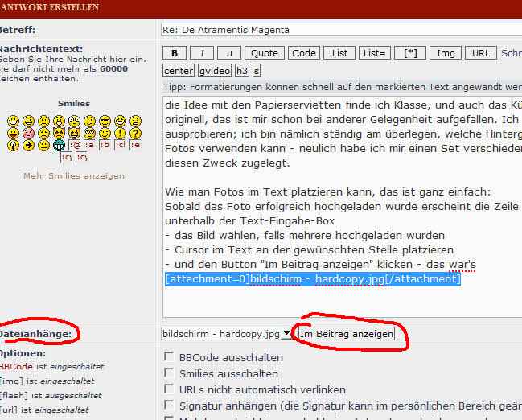This screenshot has width=522, height=420.
Task: Tick the 'Smilies ausschalten' checkbox
Action: coord(168,373)
